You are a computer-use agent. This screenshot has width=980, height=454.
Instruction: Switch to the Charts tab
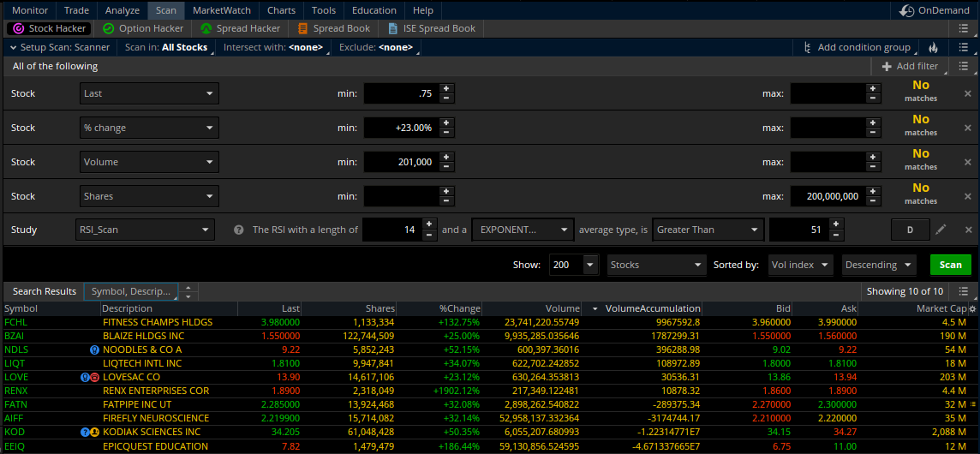tap(281, 10)
